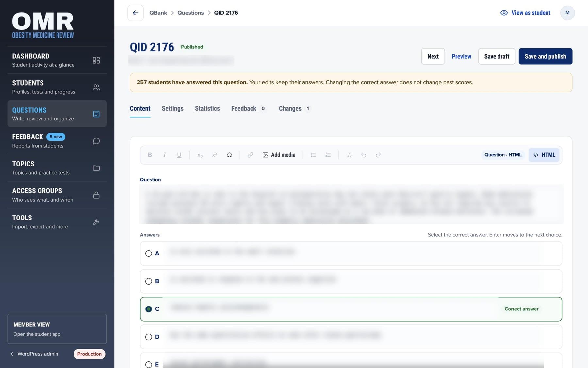
Task: Open sidebar Feedback with 5 new
Action: tap(57, 141)
